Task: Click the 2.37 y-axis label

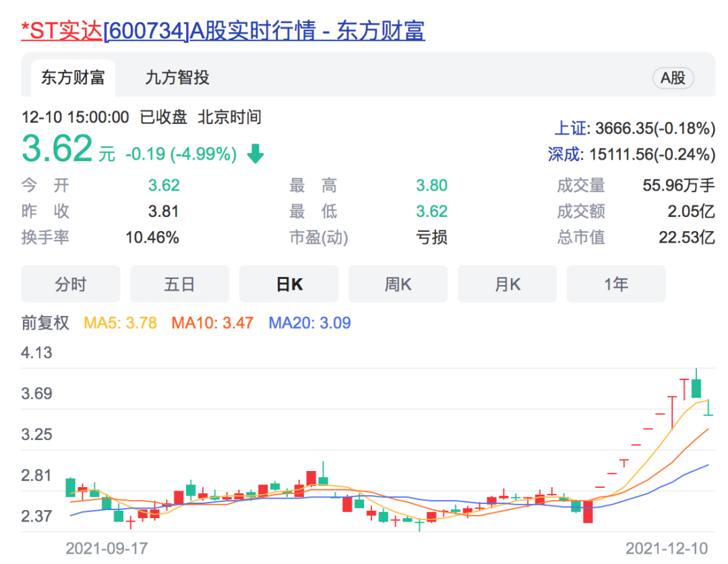Action: 36,516
